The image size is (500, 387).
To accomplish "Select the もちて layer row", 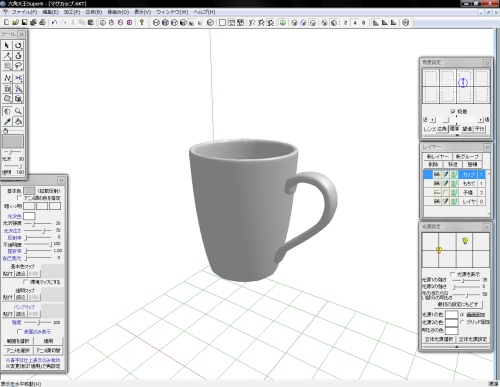I will [x=454, y=183].
